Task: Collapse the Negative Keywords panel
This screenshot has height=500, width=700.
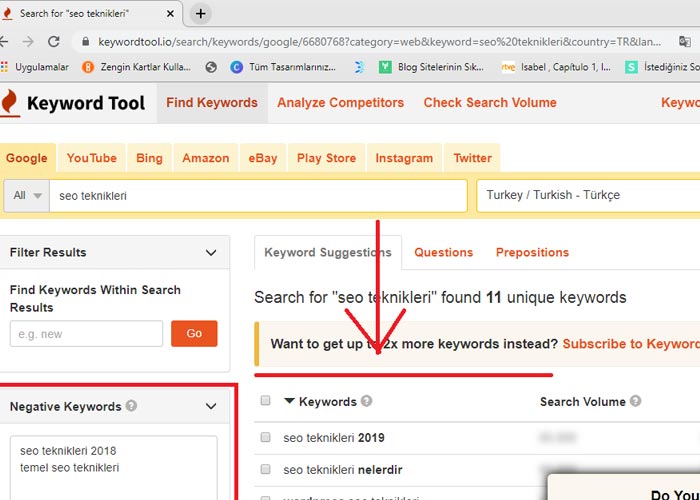Action: point(210,407)
